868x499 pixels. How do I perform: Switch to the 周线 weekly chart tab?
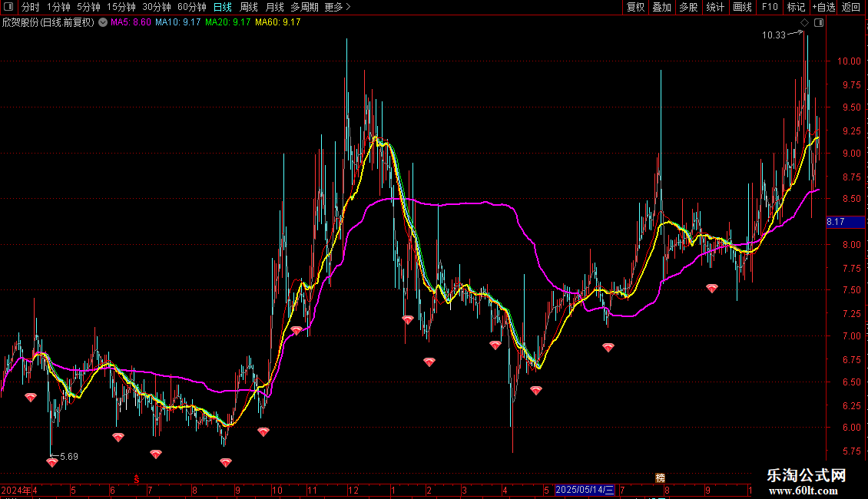click(x=249, y=7)
